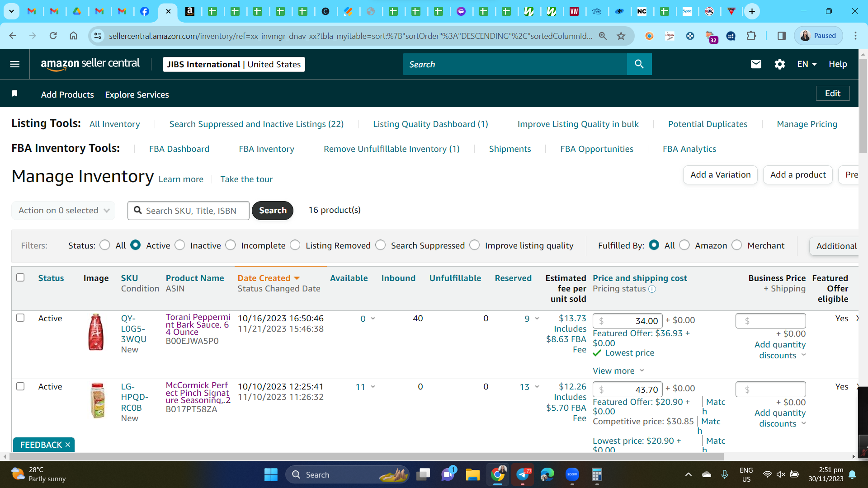Expand Available 11 dropdown in McCormick row
Screen dimensions: 868x488
coord(373,386)
